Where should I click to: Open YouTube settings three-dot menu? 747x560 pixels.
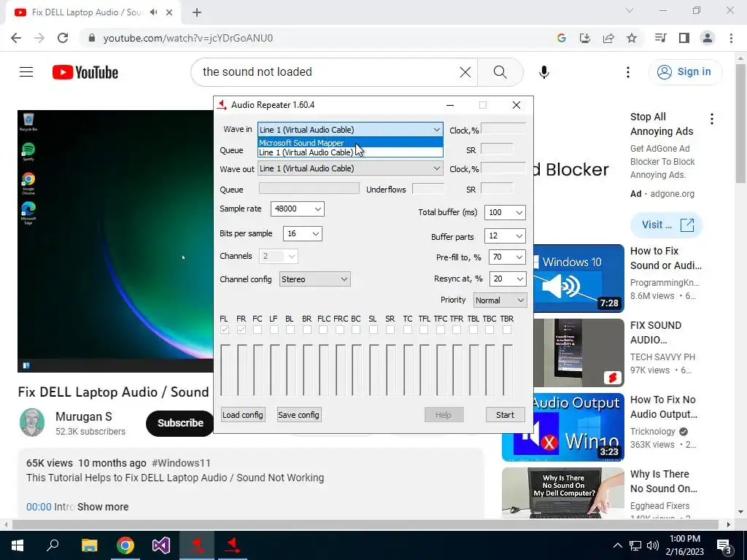pos(628,72)
